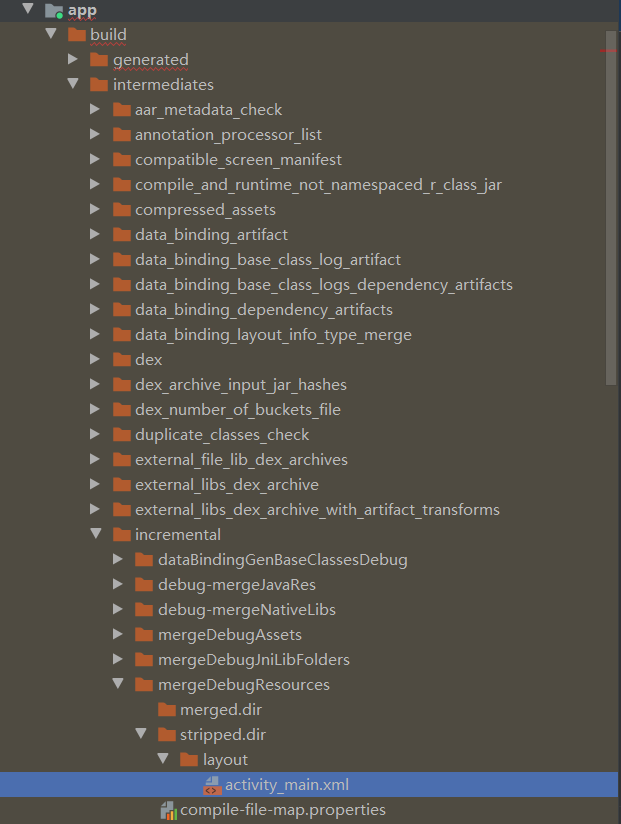Expand the compressed_assets folder arrow
621x824 pixels.
point(95,209)
